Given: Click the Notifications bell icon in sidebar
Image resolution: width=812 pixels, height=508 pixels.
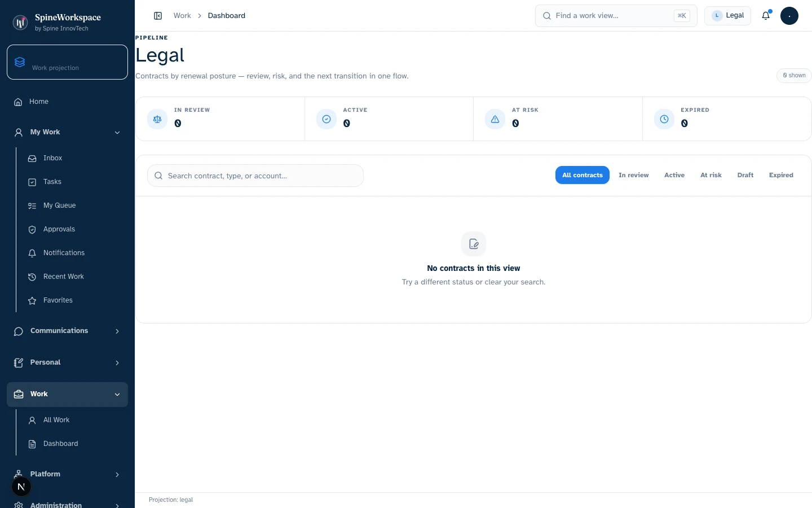Looking at the screenshot, I should [32, 253].
